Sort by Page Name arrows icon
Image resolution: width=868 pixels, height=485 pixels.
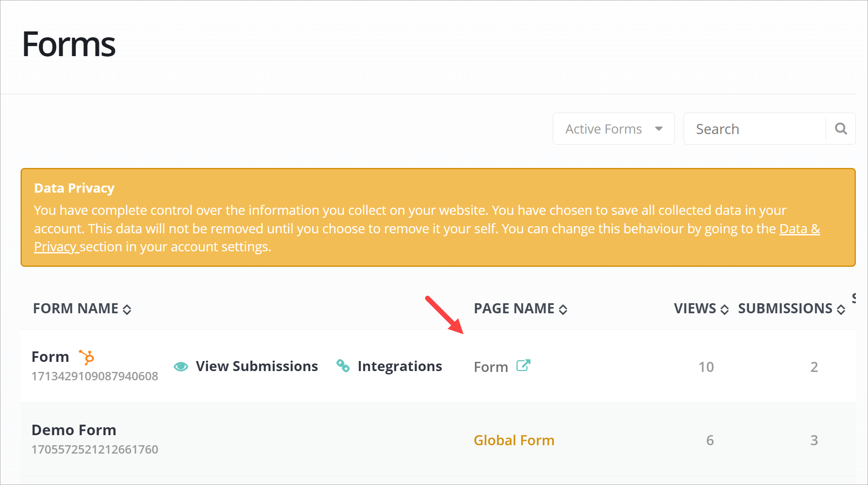coord(563,310)
